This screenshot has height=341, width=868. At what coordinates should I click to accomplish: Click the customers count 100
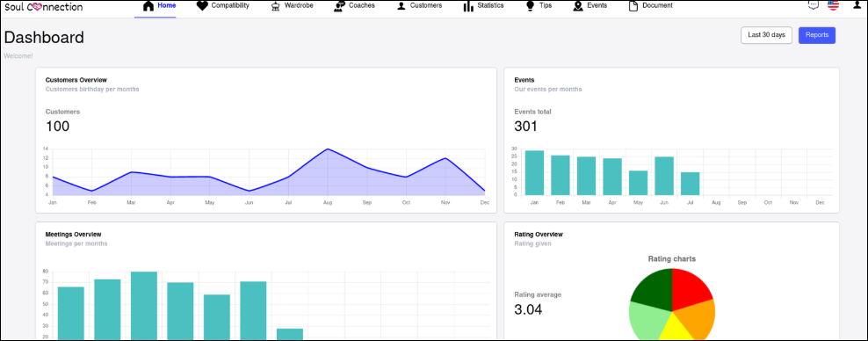[x=58, y=127]
